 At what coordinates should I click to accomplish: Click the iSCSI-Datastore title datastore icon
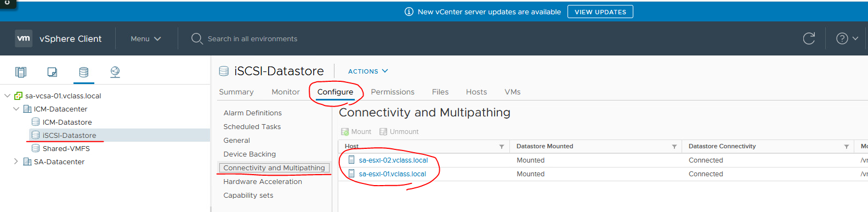(224, 71)
